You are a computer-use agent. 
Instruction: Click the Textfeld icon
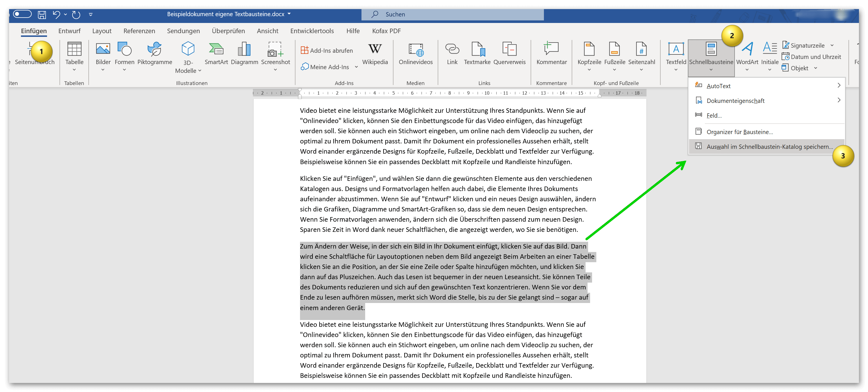(x=676, y=49)
